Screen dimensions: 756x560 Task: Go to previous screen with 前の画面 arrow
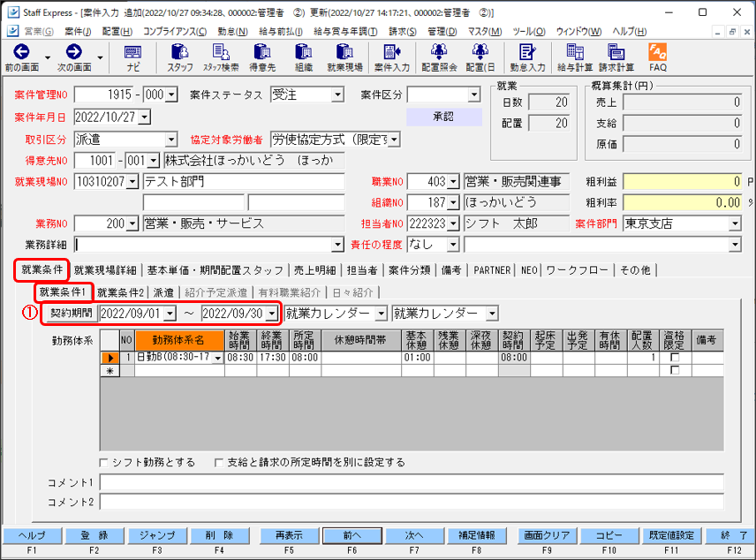21,58
